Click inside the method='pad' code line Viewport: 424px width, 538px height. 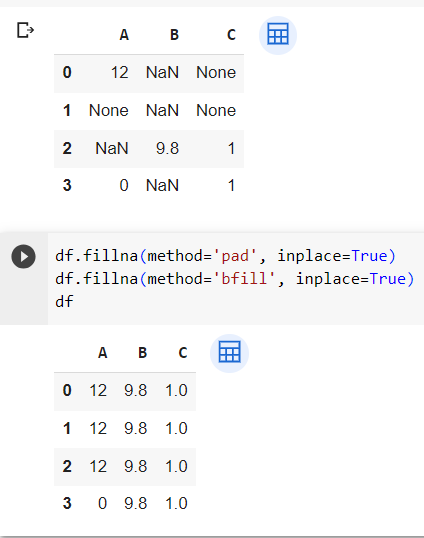point(225,256)
